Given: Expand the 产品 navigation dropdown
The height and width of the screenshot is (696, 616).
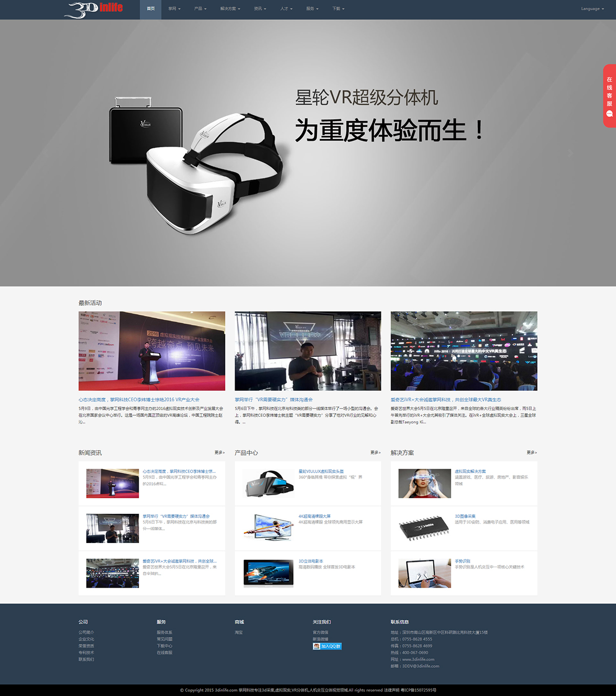Looking at the screenshot, I should point(200,9).
